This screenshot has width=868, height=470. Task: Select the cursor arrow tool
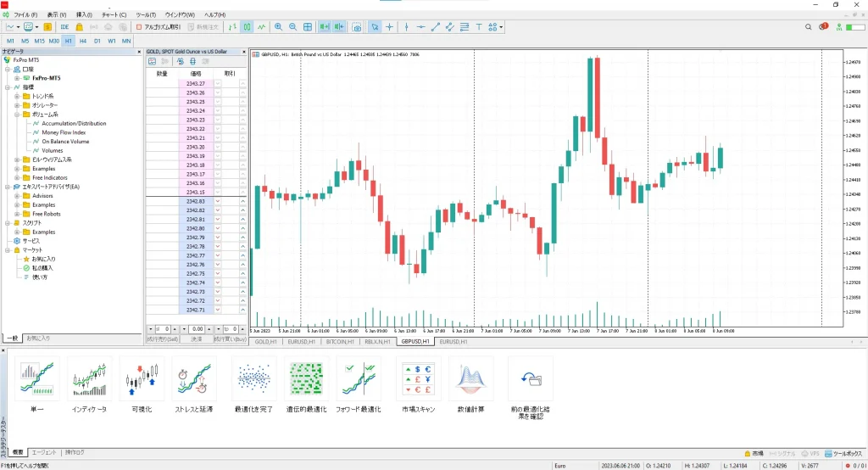tap(375, 26)
